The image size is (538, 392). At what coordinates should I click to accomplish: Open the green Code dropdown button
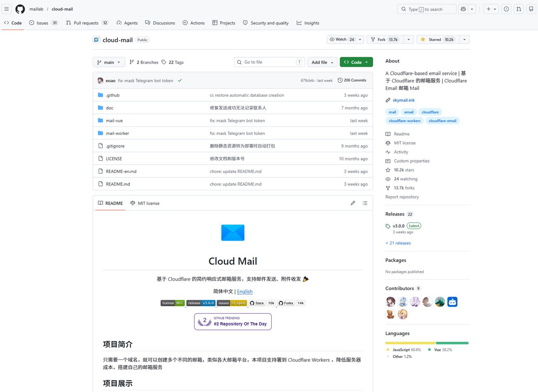click(356, 62)
